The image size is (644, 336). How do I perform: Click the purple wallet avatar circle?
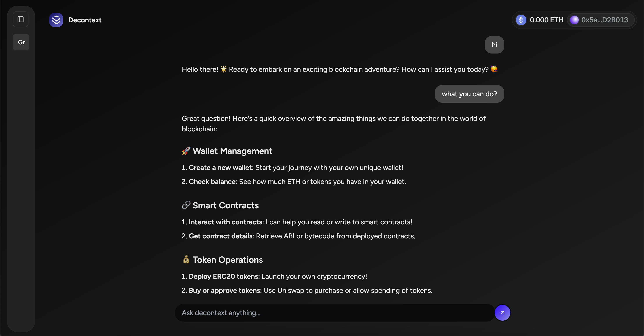coord(574,20)
